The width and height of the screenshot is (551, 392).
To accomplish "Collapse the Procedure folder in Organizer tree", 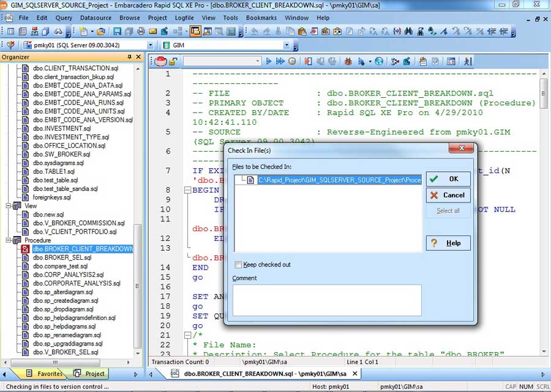I will 9,240.
